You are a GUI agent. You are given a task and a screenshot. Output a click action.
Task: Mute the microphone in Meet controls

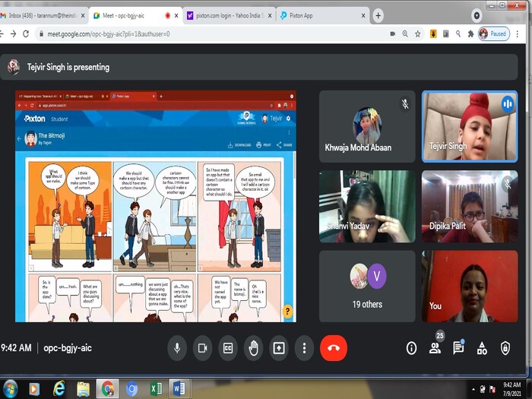click(x=177, y=348)
